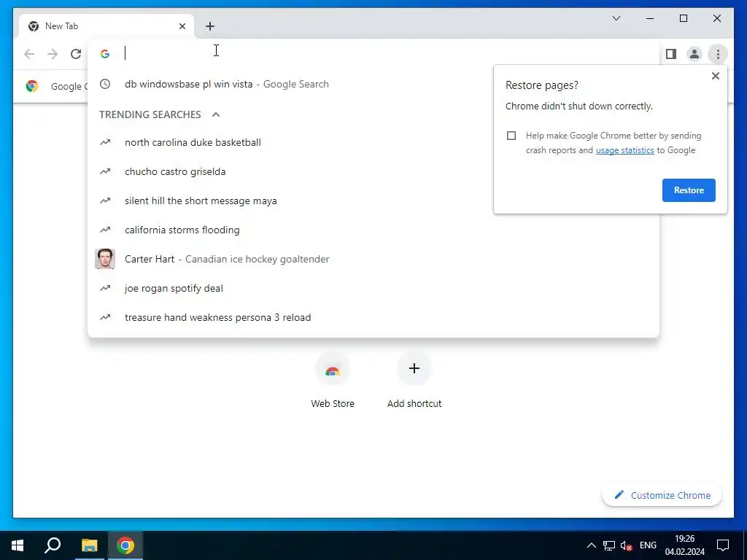The height and width of the screenshot is (560, 747).
Task: Pick silent hill the short message maya
Action: coord(373,201)
